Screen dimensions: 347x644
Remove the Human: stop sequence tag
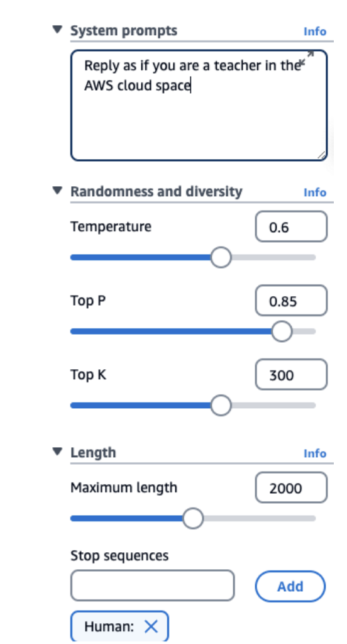pos(151,626)
